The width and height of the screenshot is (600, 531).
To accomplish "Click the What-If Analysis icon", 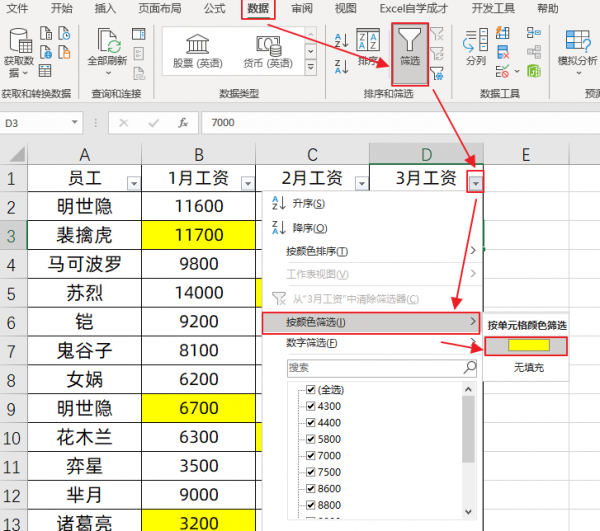I will [578, 40].
